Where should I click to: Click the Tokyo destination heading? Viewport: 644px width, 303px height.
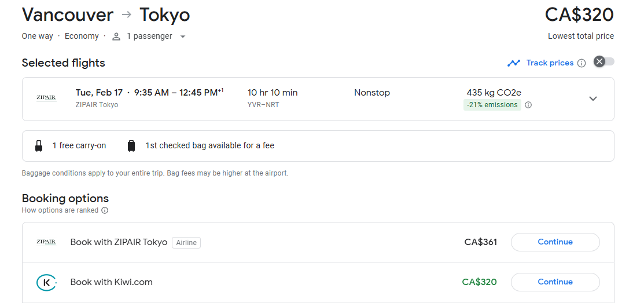[165, 15]
